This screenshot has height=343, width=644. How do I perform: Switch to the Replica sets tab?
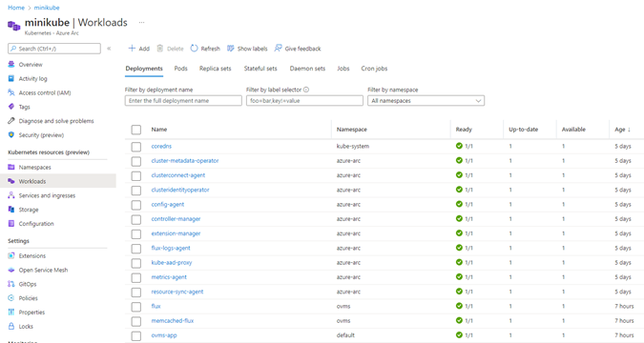(216, 69)
